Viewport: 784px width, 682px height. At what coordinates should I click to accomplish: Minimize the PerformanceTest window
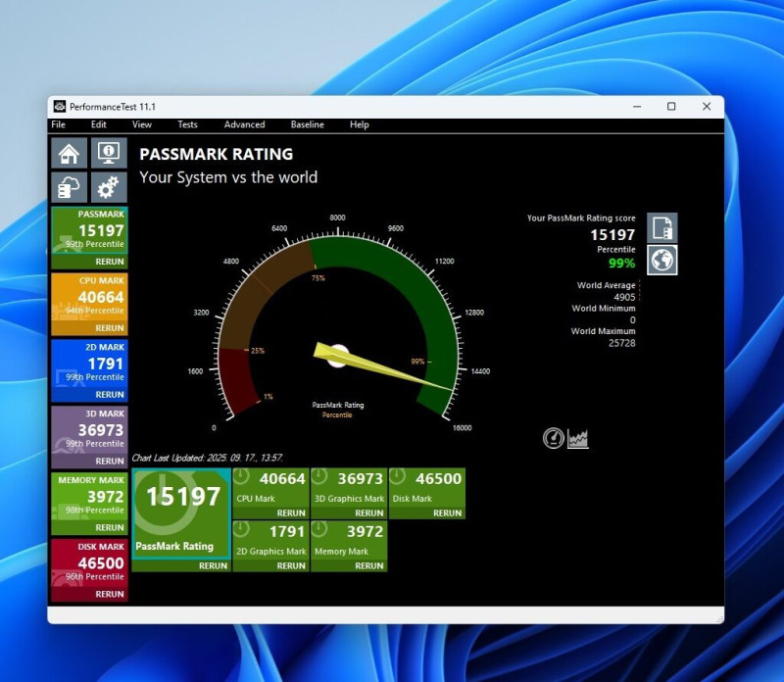coord(637,107)
